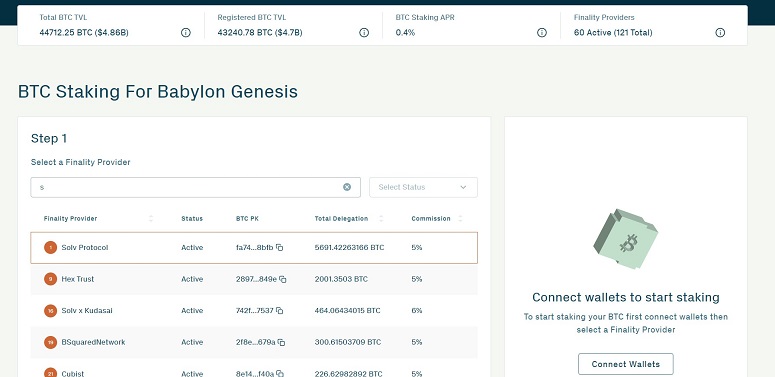The height and width of the screenshot is (377, 775).
Task: Click the Step 1 heading
Action: (49, 139)
